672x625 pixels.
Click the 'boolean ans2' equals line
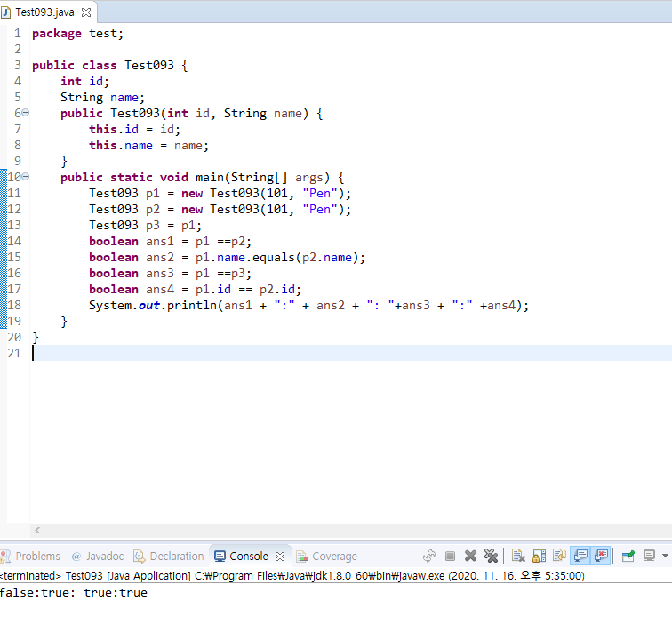coord(228,257)
